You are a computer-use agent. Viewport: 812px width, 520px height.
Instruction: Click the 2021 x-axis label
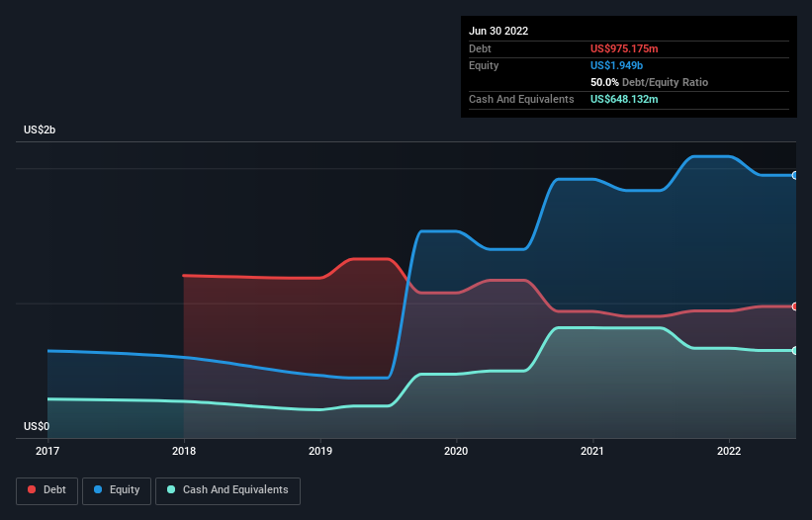(x=592, y=451)
